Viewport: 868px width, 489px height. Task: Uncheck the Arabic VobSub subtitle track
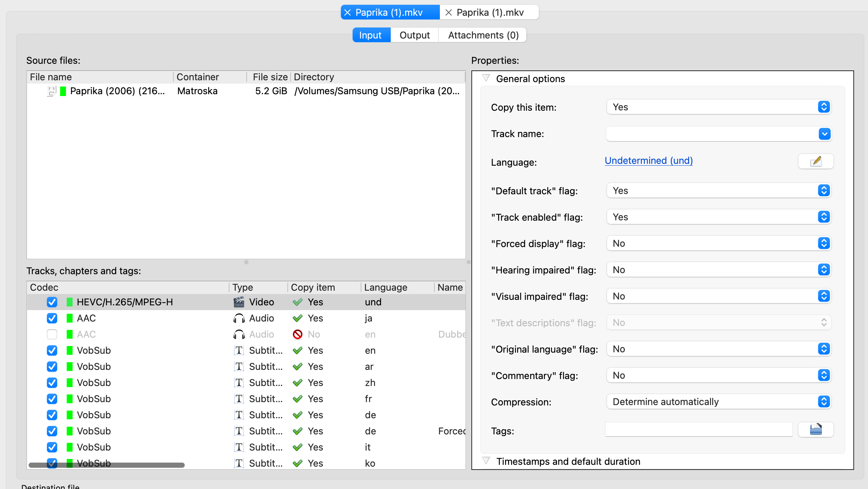pos(52,367)
